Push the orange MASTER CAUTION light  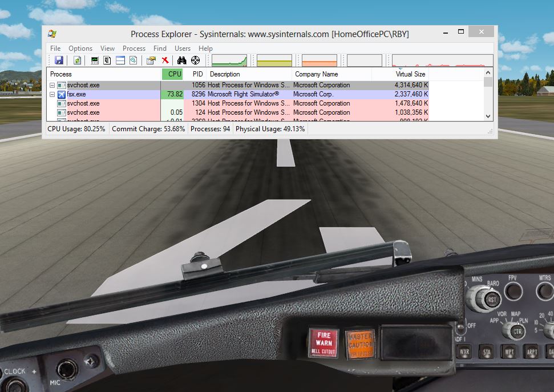click(359, 344)
